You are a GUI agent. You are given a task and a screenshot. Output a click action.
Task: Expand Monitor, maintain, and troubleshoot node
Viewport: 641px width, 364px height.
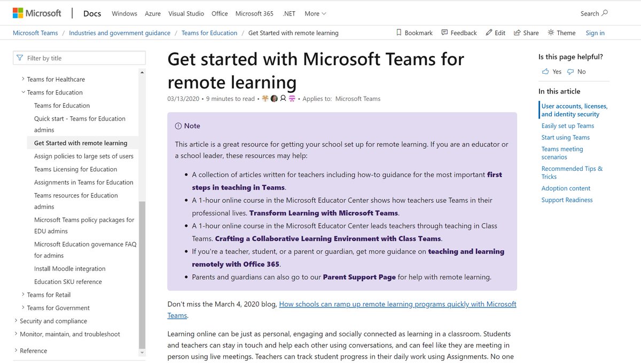[15, 334]
